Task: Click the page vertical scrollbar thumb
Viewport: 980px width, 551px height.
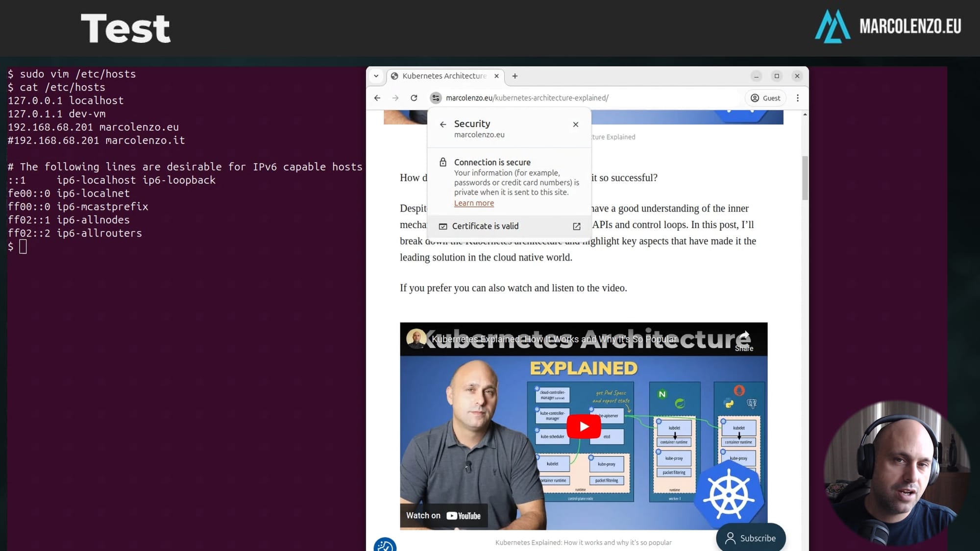Action: pyautogui.click(x=805, y=178)
